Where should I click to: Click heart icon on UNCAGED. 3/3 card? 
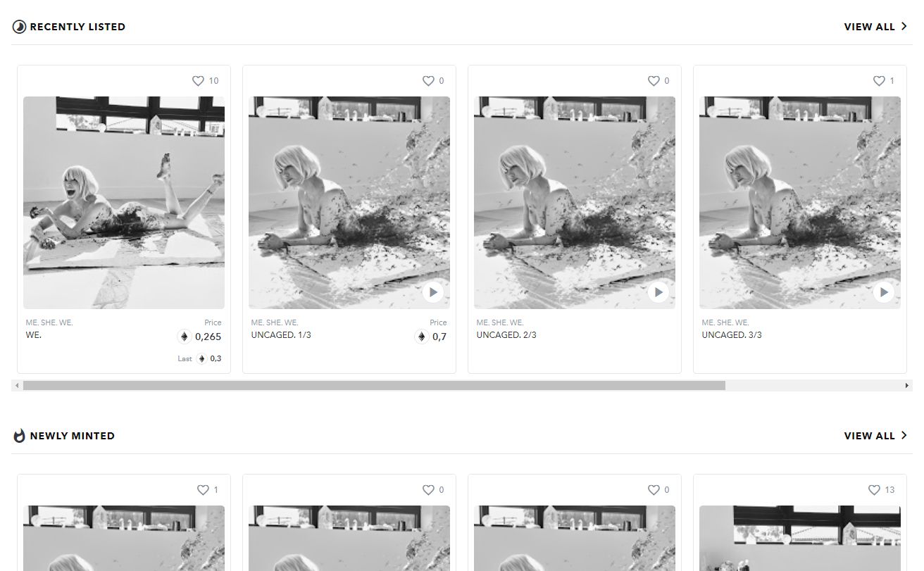pos(879,81)
